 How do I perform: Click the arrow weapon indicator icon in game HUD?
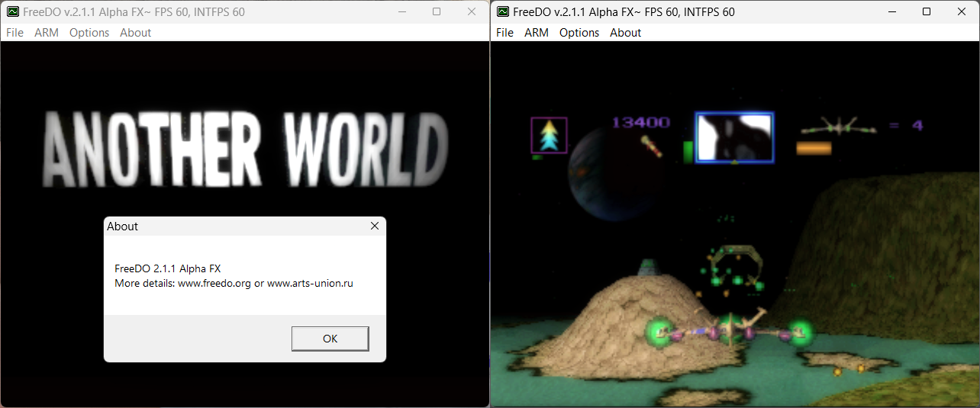[549, 136]
